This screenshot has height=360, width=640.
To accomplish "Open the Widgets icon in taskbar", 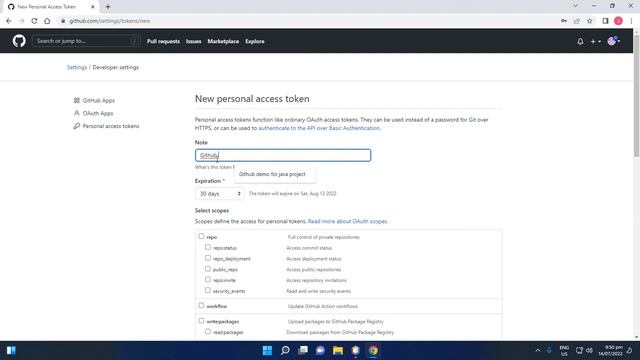I will 11,351.
